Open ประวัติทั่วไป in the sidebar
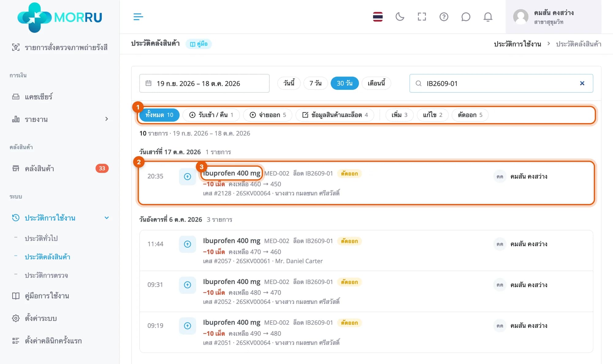Image resolution: width=613 pixels, height=364 pixels. click(41, 238)
